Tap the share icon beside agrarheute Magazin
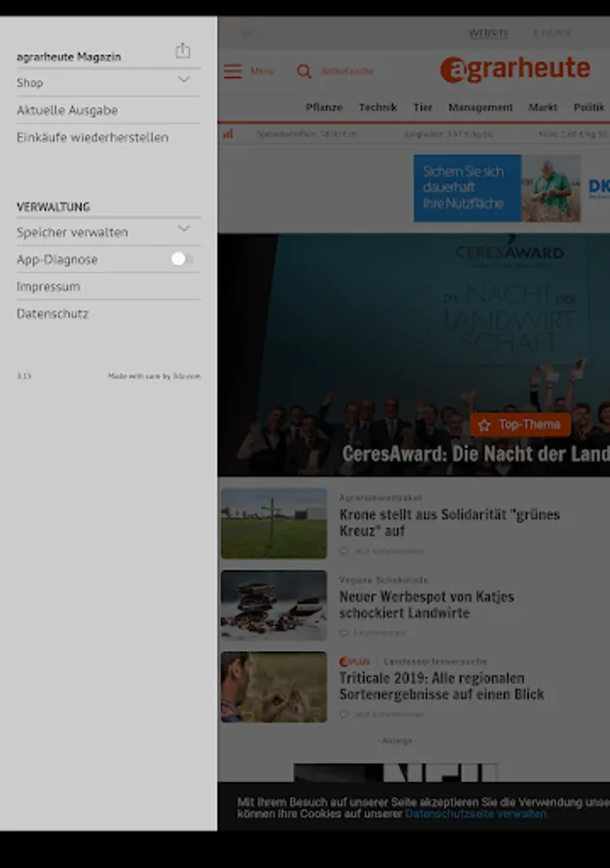 click(182, 50)
